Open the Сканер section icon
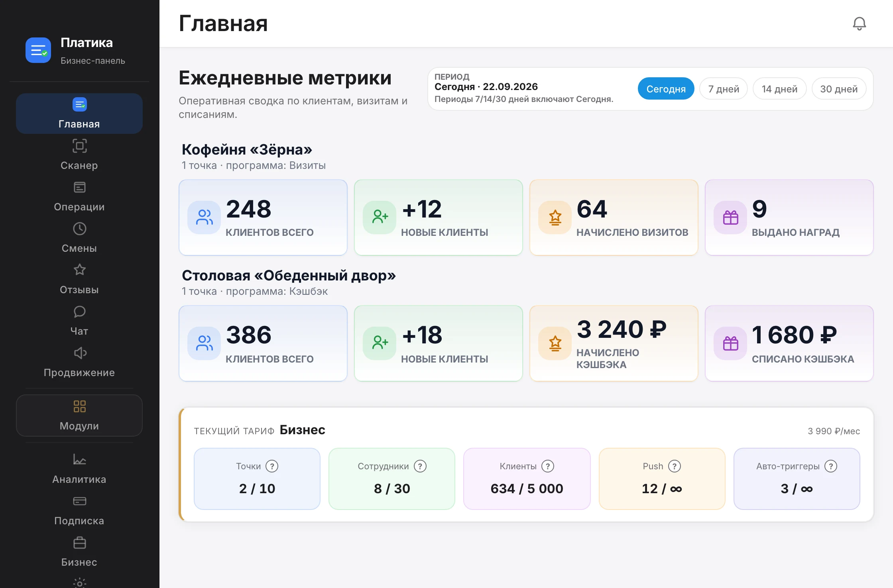 pyautogui.click(x=80, y=146)
